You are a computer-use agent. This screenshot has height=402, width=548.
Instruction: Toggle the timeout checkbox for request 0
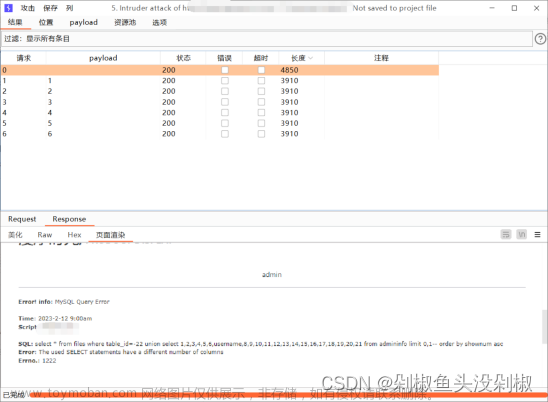click(261, 70)
